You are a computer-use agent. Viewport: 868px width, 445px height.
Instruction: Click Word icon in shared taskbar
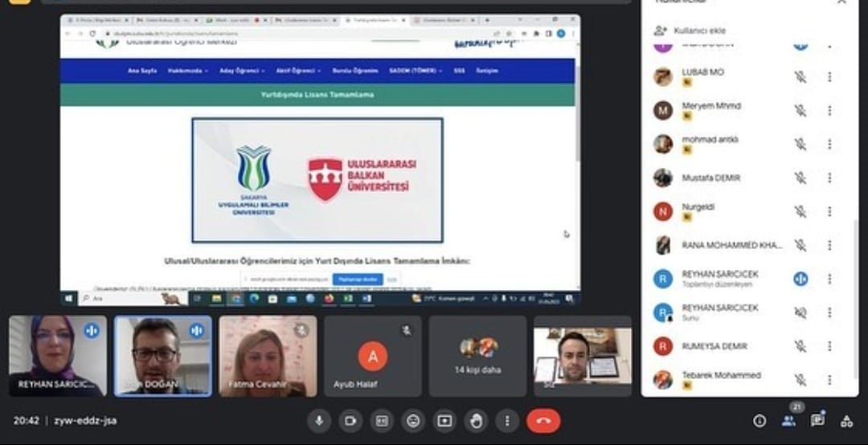tap(366, 298)
